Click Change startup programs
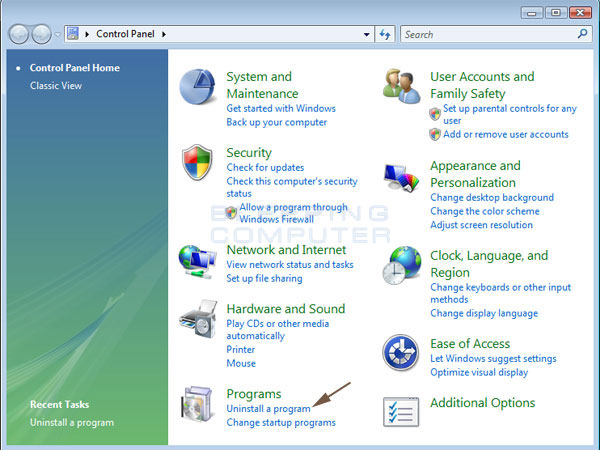 coord(281,422)
